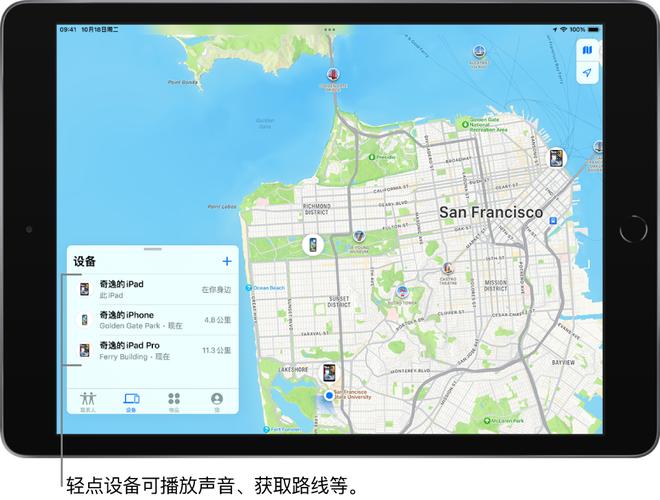Tap the de Young Museum landmark pin

[x=359, y=236]
